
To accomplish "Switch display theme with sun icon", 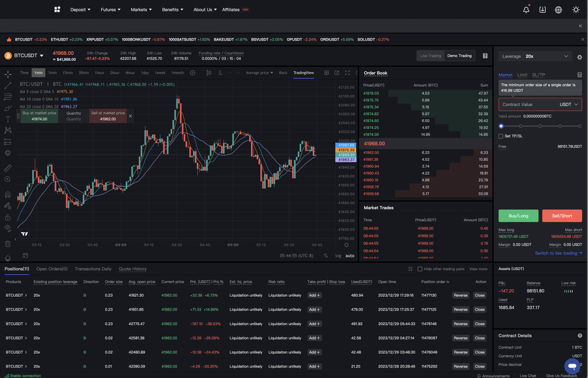I will click(576, 10).
